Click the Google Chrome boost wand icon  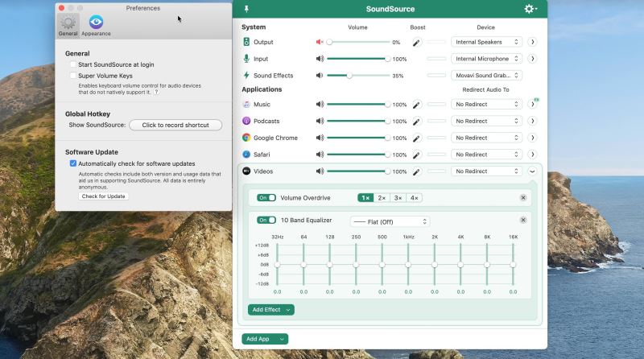tap(416, 138)
